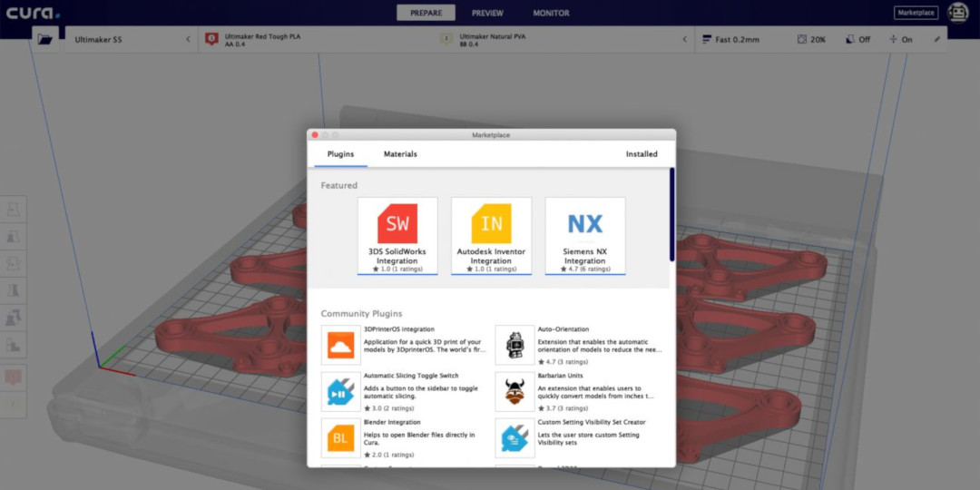Select the Move tool in left toolbar
The height and width of the screenshot is (490, 980).
click(14, 210)
